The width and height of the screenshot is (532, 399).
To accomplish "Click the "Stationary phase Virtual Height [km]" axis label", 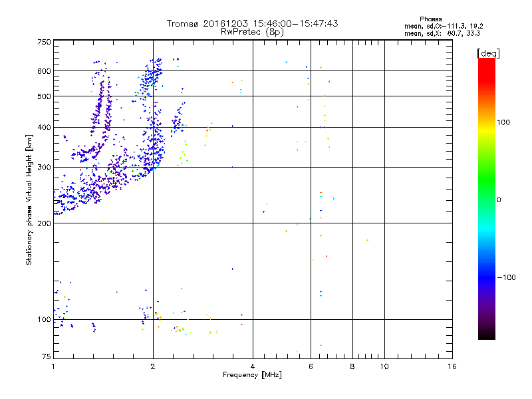I will point(29,199).
